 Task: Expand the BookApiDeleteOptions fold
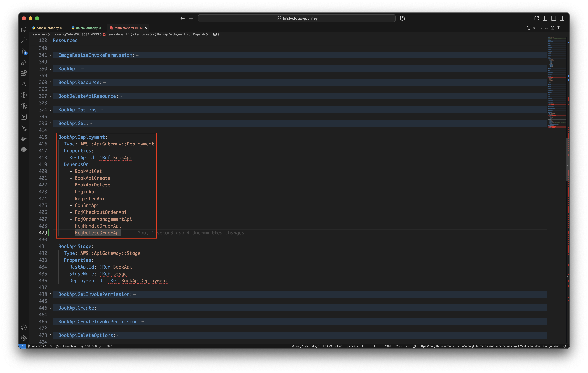coord(51,335)
